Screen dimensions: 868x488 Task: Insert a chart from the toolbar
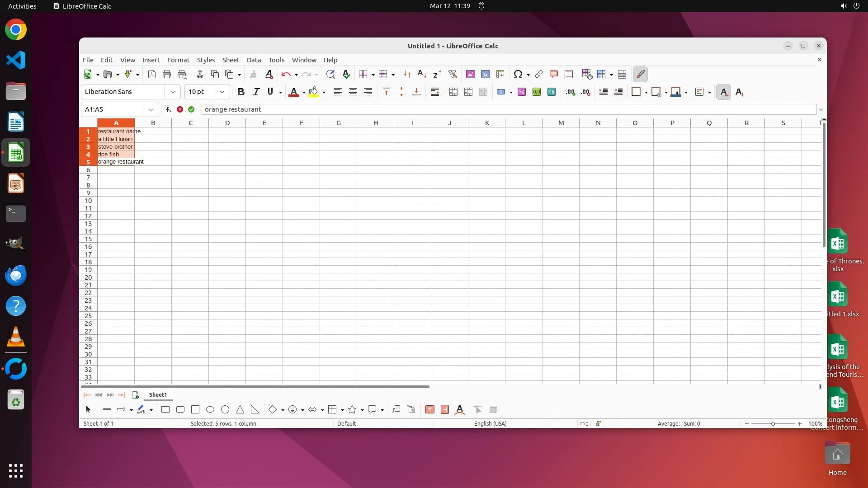tap(485, 75)
